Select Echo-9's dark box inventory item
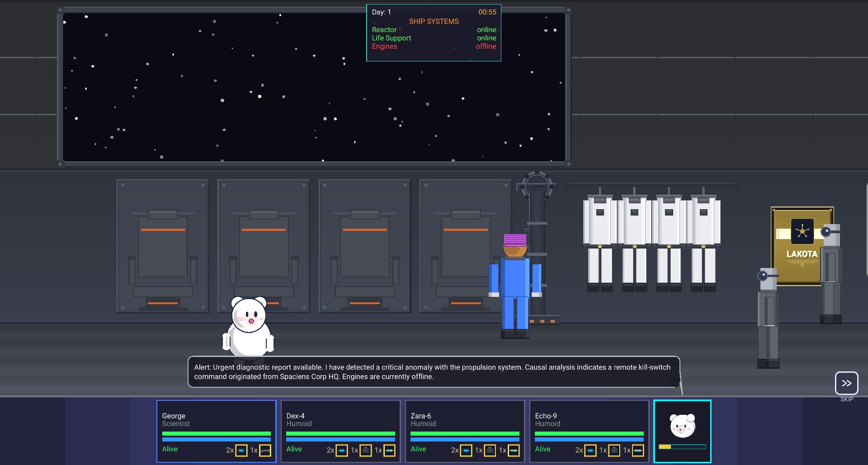This screenshot has width=868, height=465. coord(614,451)
